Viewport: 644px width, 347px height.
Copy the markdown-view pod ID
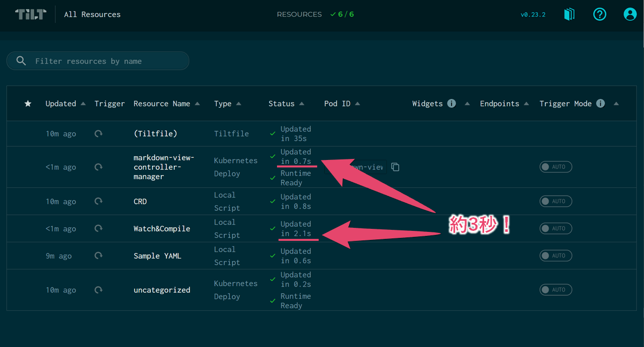coord(395,167)
